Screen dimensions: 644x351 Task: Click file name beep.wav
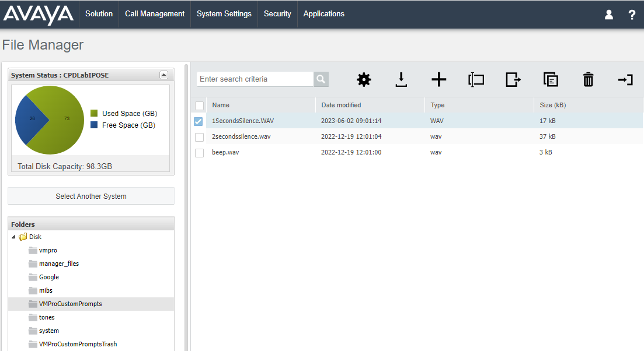click(x=225, y=152)
